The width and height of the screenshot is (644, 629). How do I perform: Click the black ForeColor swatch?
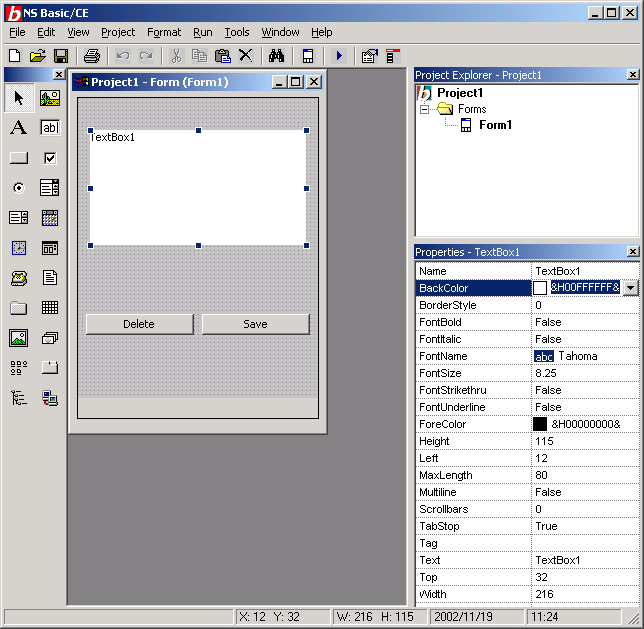540,424
